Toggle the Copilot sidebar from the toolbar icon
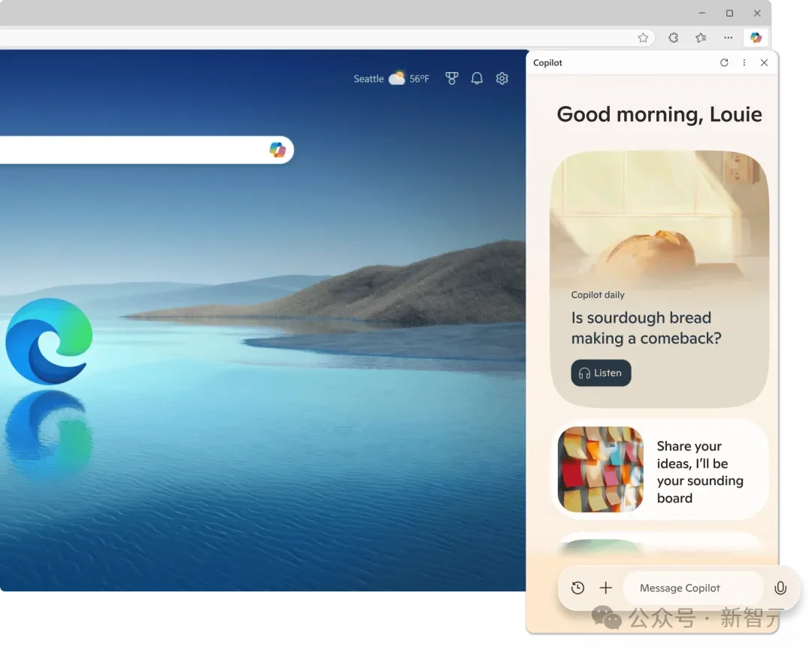 pyautogui.click(x=756, y=38)
